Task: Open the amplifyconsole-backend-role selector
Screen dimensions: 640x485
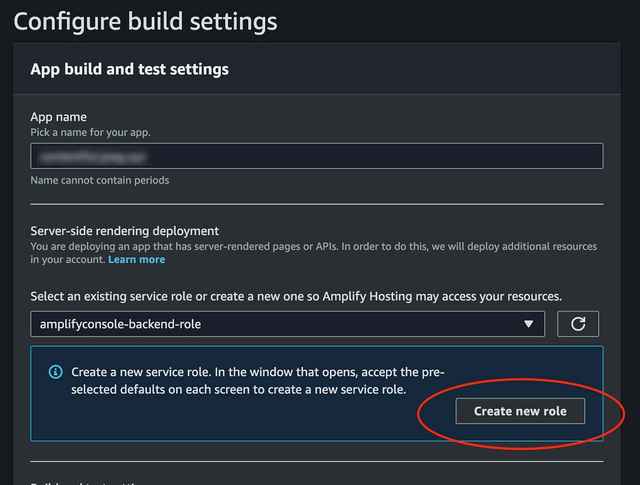Action: [x=287, y=324]
